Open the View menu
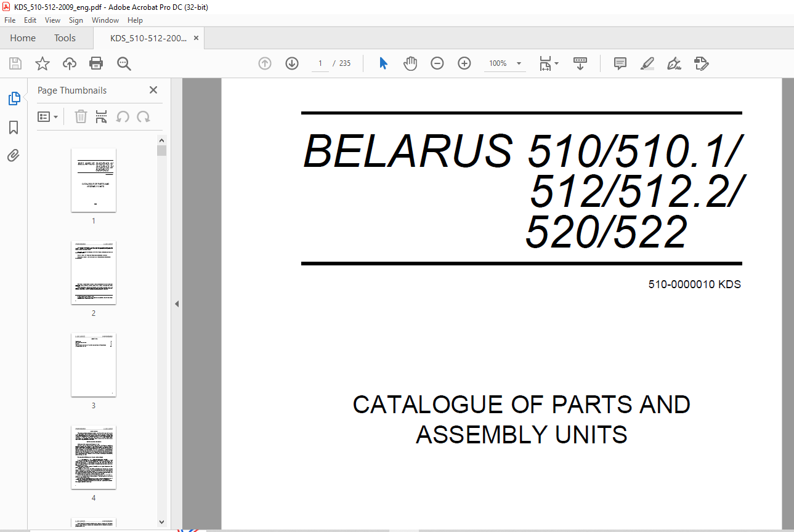The height and width of the screenshot is (532, 794). [53, 20]
